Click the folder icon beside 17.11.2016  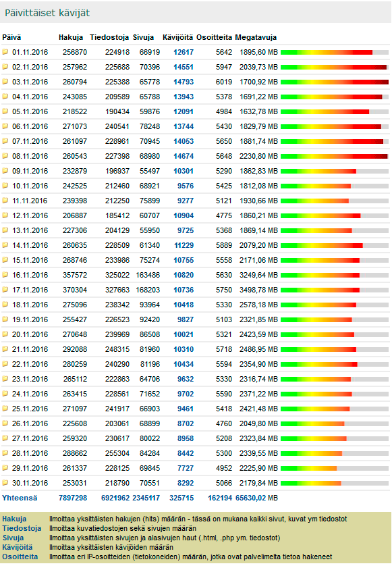pos(5,290)
